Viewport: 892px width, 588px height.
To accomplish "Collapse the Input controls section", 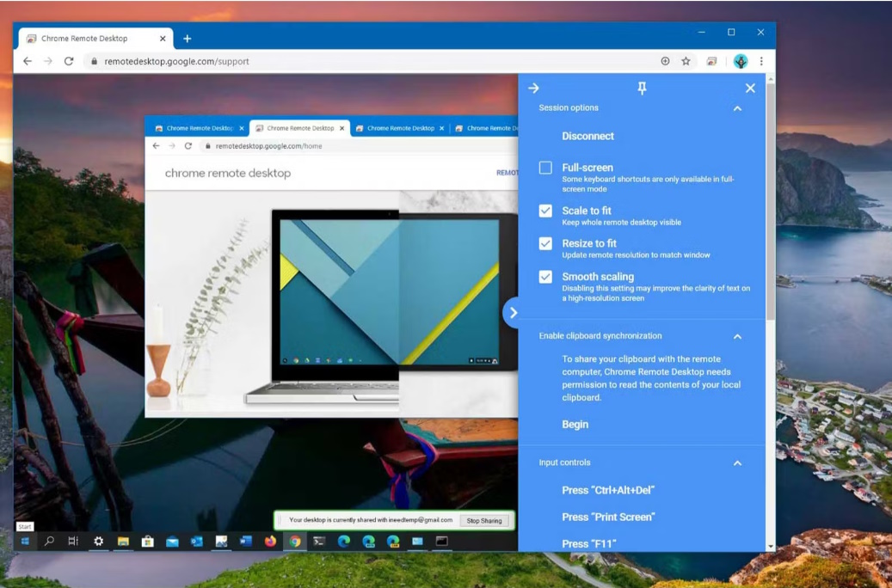I will pos(737,463).
